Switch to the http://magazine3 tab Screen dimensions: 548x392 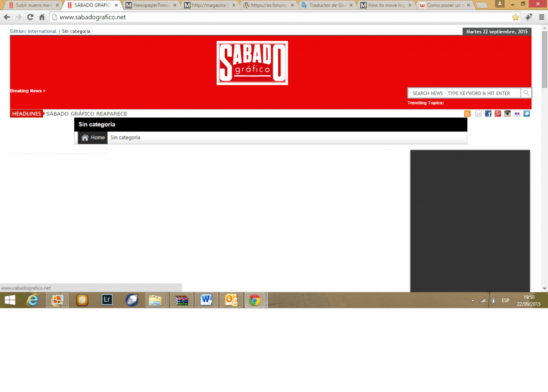pos(210,5)
